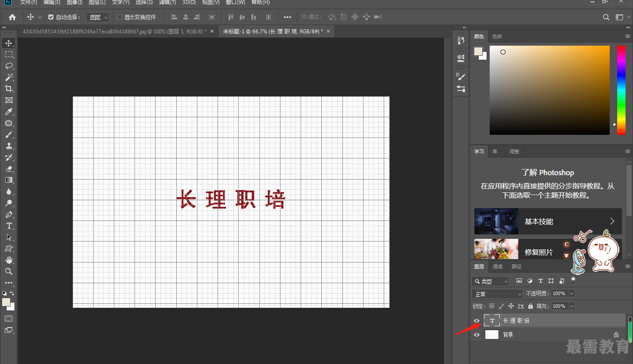Select the Zoom tool
This screenshot has height=364, width=633.
(x=9, y=271)
